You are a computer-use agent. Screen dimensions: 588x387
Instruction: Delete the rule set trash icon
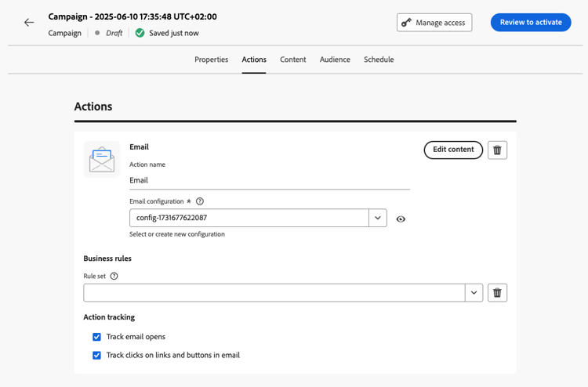tap(497, 293)
